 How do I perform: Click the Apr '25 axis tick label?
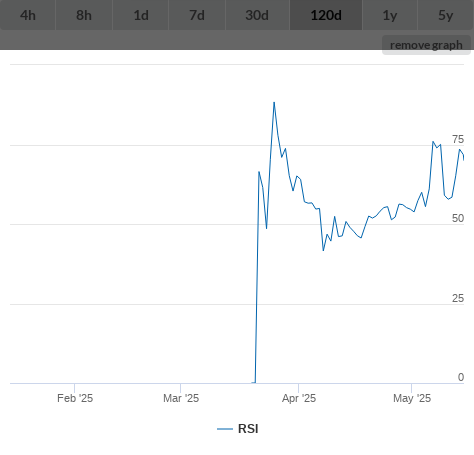(x=299, y=398)
